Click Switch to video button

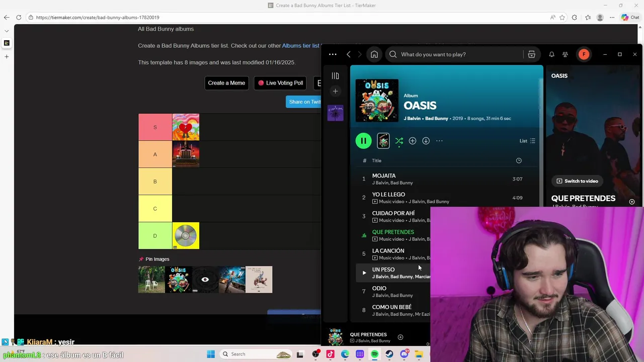(x=577, y=181)
